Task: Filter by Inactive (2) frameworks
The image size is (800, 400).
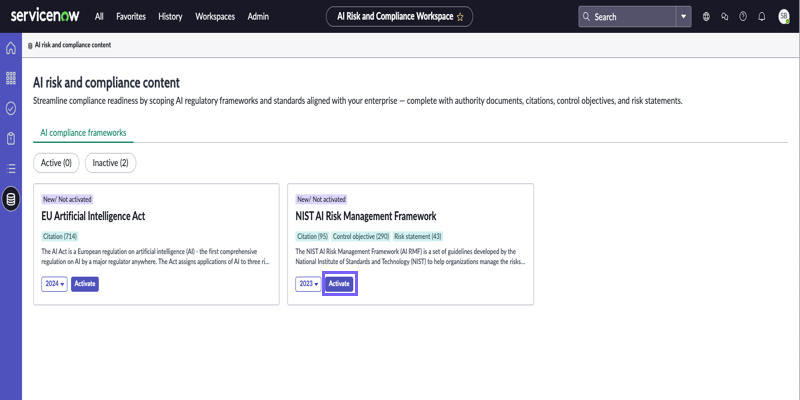Action: (110, 163)
